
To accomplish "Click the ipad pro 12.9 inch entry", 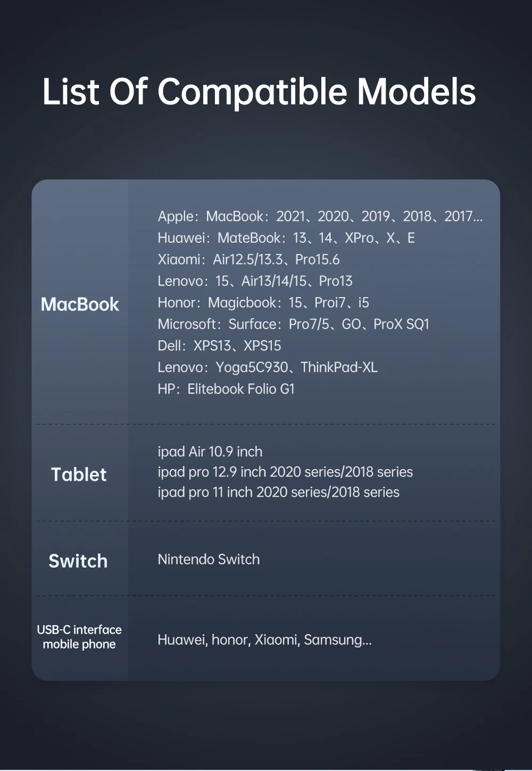I will click(285, 472).
